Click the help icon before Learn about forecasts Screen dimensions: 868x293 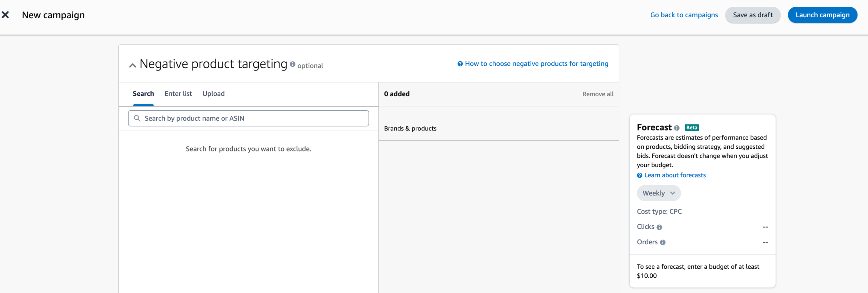coord(639,175)
